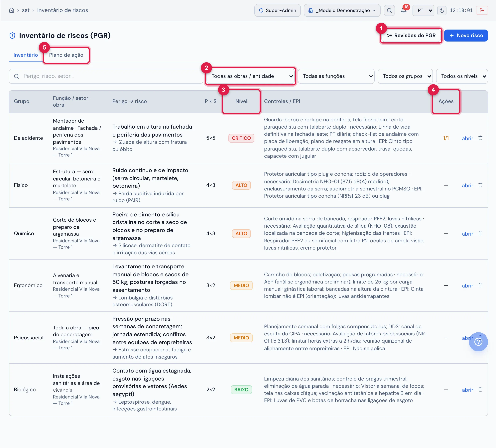This screenshot has height=448, width=496.
Task: Click the CRITICO level badge
Action: coord(241,138)
